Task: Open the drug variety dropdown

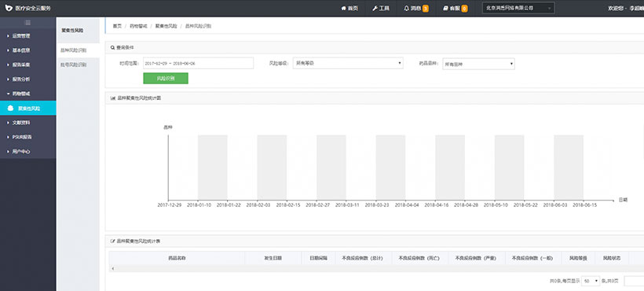Action: point(478,64)
